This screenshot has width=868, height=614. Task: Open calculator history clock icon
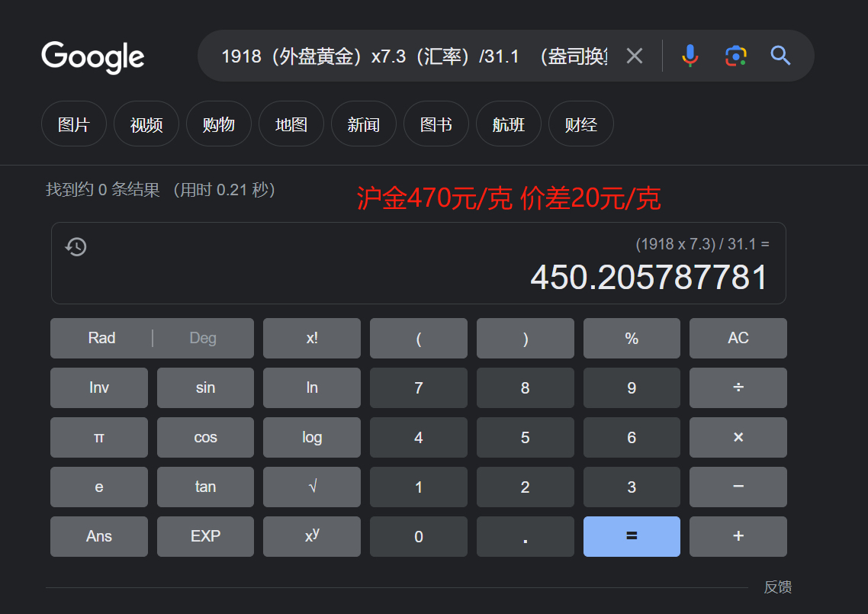click(x=76, y=246)
